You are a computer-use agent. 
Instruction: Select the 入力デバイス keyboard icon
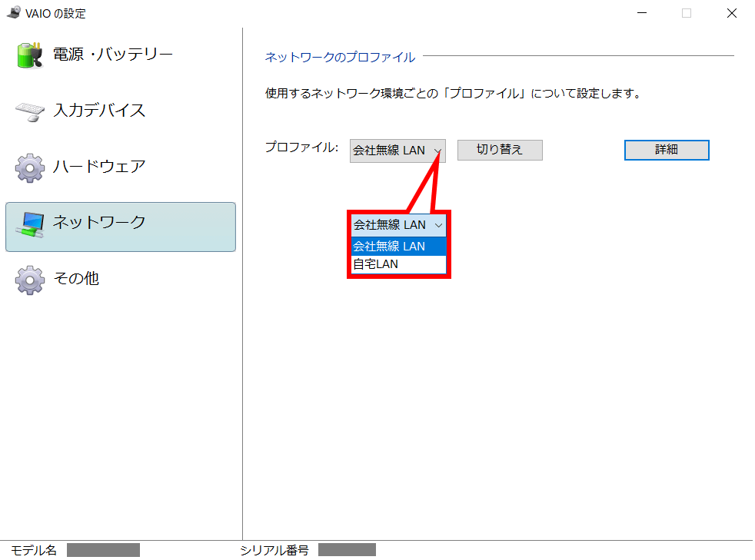pyautogui.click(x=30, y=111)
